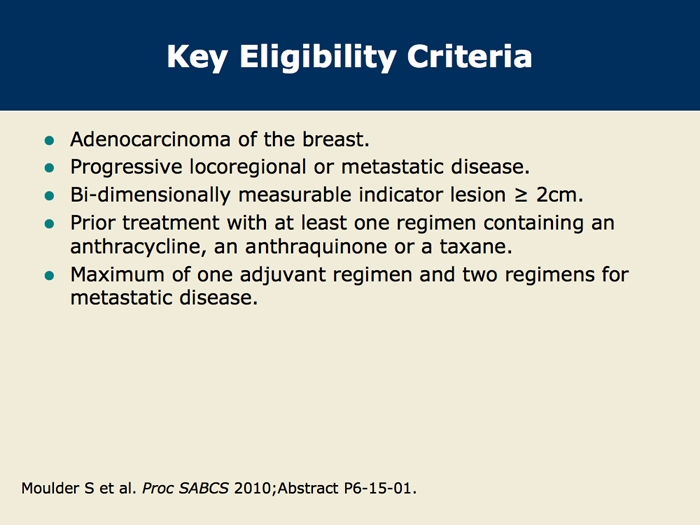
Task: Click the word "anthracycline"
Action: click(137, 247)
